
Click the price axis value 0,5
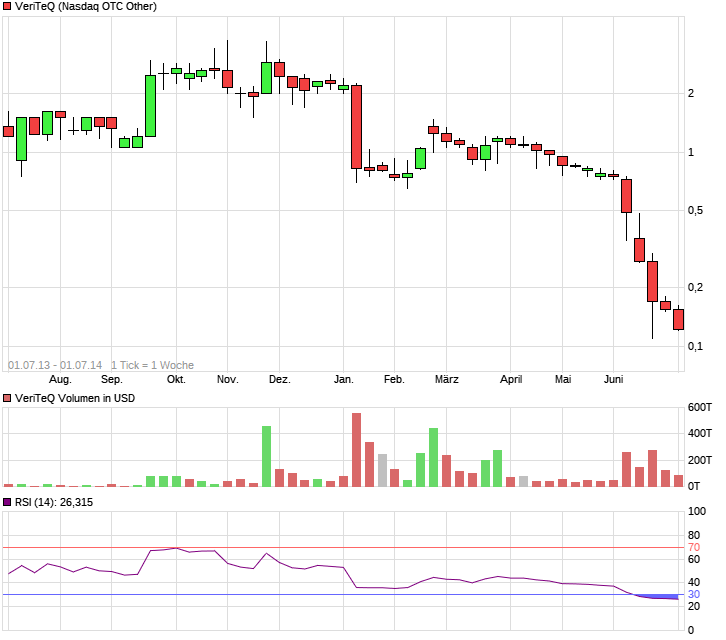point(695,211)
